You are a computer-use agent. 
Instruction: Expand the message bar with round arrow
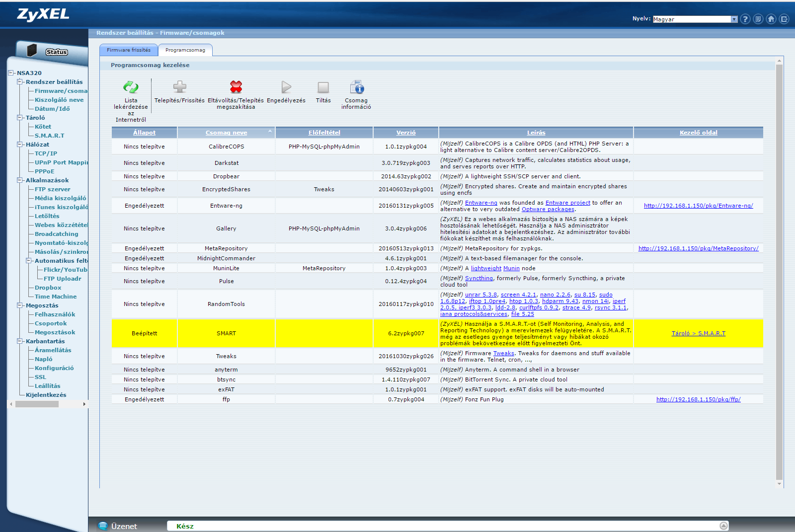coord(724,526)
